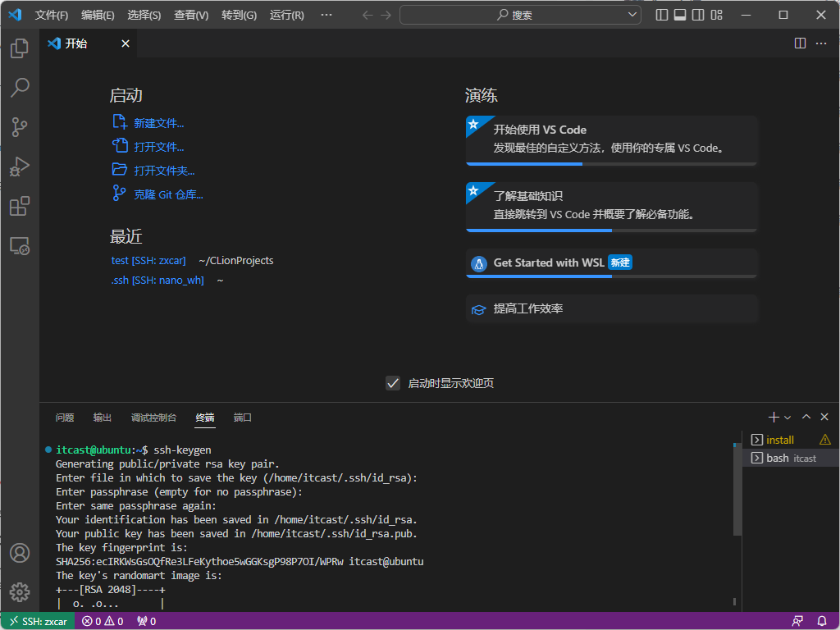This screenshot has height=630, width=840.
Task: Select the install terminal entry
Action: pos(791,440)
